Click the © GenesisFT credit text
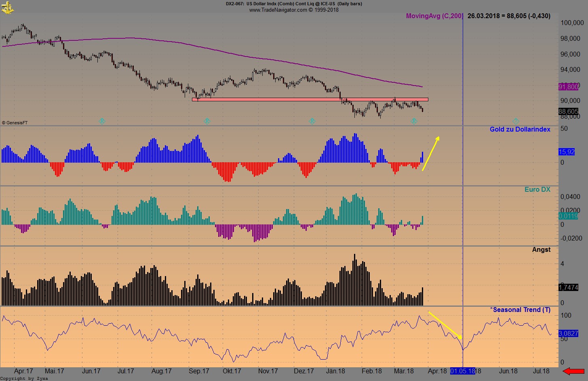The width and height of the screenshot is (588, 381). 14,122
